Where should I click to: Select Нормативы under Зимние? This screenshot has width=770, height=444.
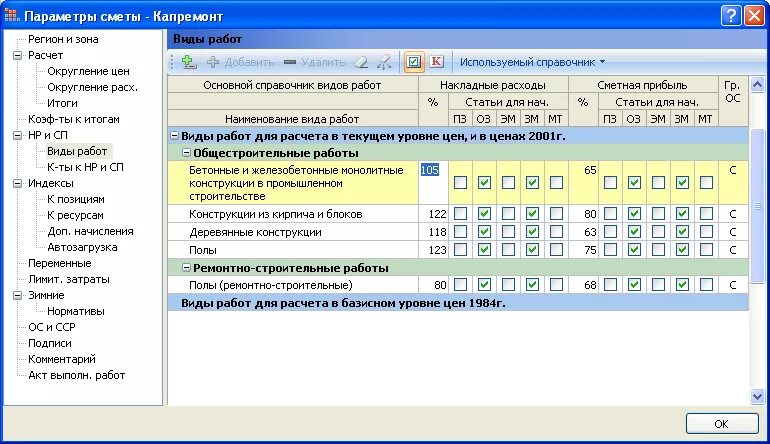pyautogui.click(x=76, y=311)
